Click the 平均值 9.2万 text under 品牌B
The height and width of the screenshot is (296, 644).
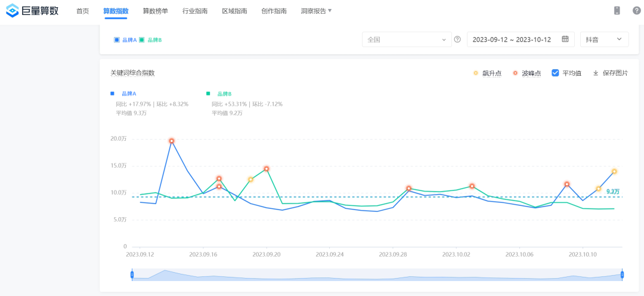227,113
